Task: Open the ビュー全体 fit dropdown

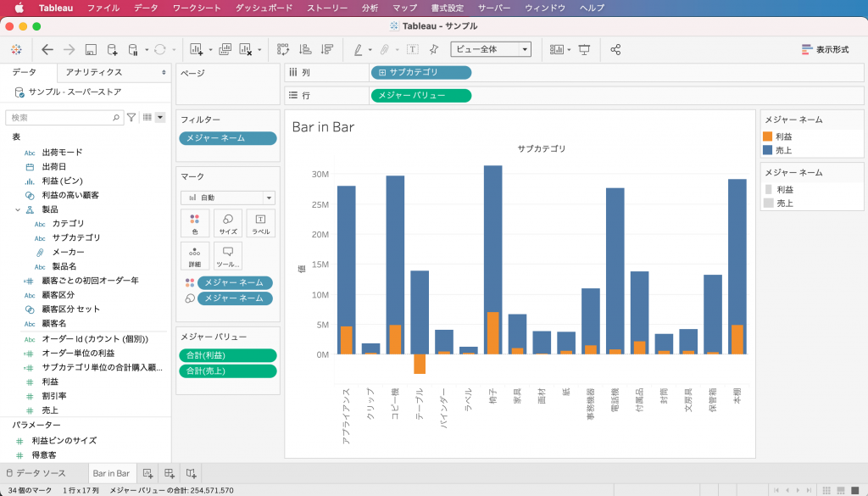Action: click(x=491, y=49)
